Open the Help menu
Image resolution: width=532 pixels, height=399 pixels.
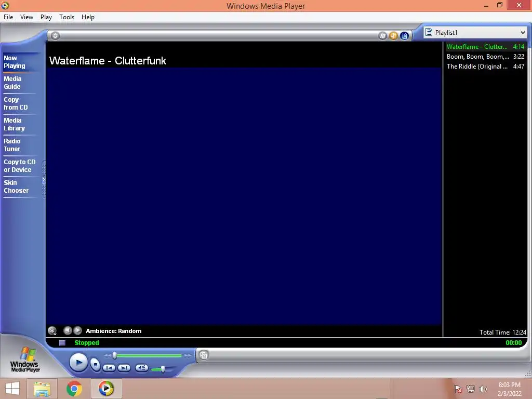pyautogui.click(x=88, y=17)
